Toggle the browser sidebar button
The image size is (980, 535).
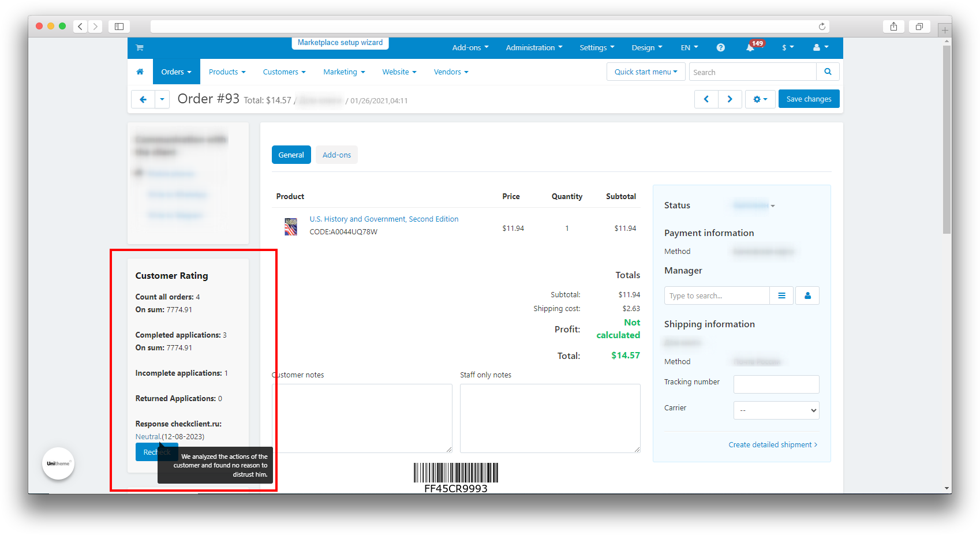tap(119, 27)
